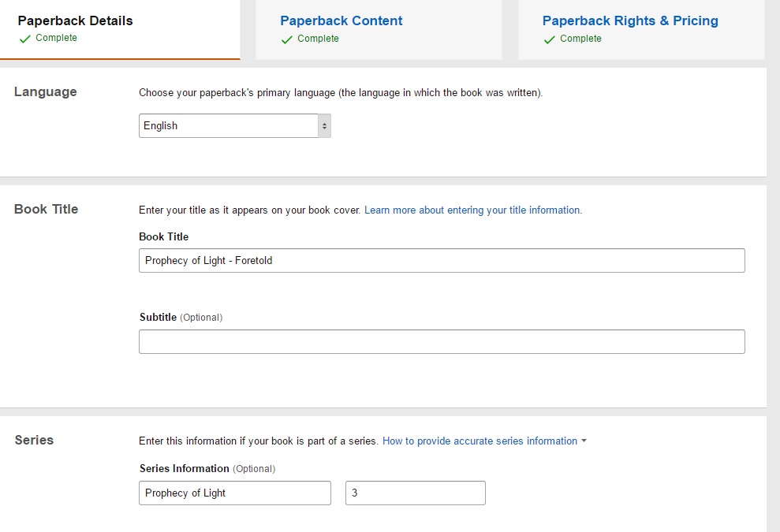
Task: Click the green Complete checkmark under Paperback Details
Action: 24,38
